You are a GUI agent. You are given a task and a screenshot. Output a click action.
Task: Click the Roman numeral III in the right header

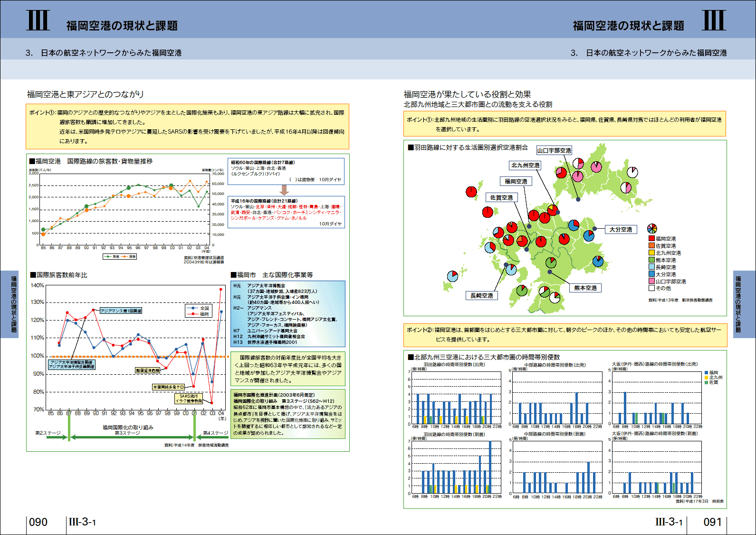click(x=714, y=20)
